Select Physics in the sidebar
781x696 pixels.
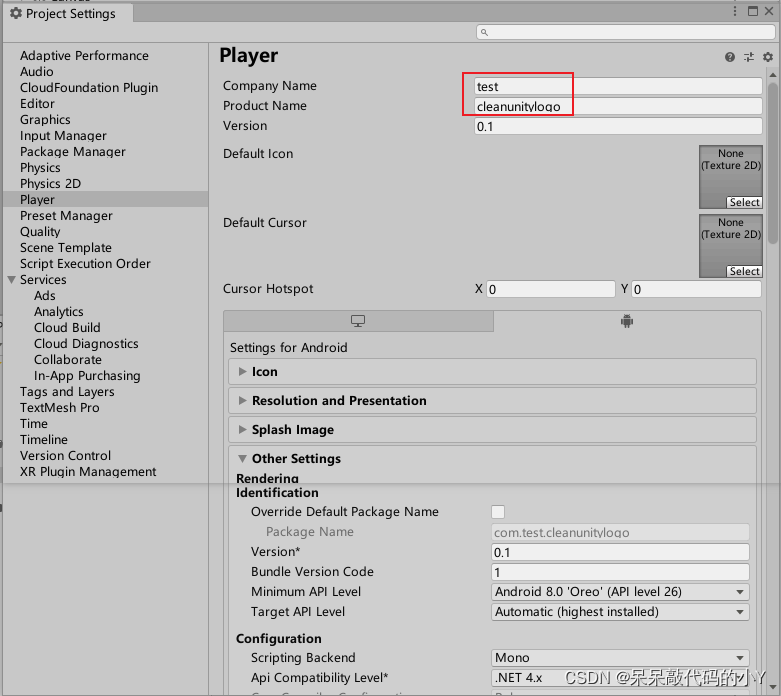40,167
